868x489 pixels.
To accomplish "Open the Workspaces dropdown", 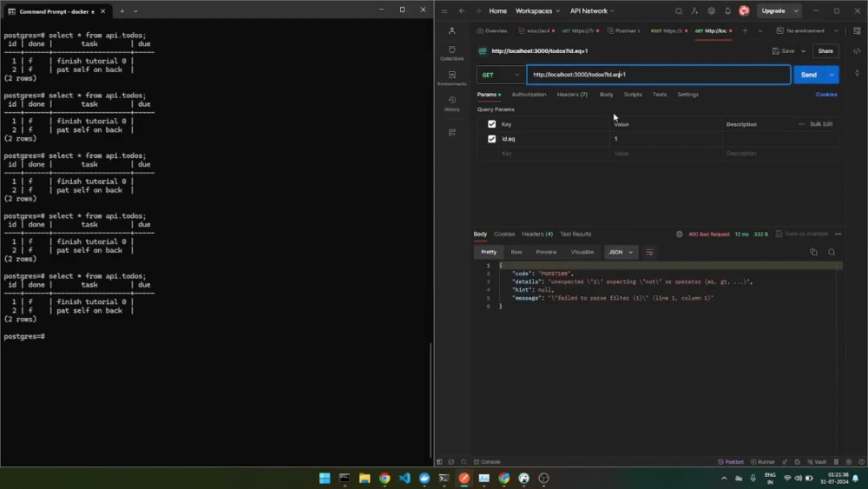I will (537, 11).
